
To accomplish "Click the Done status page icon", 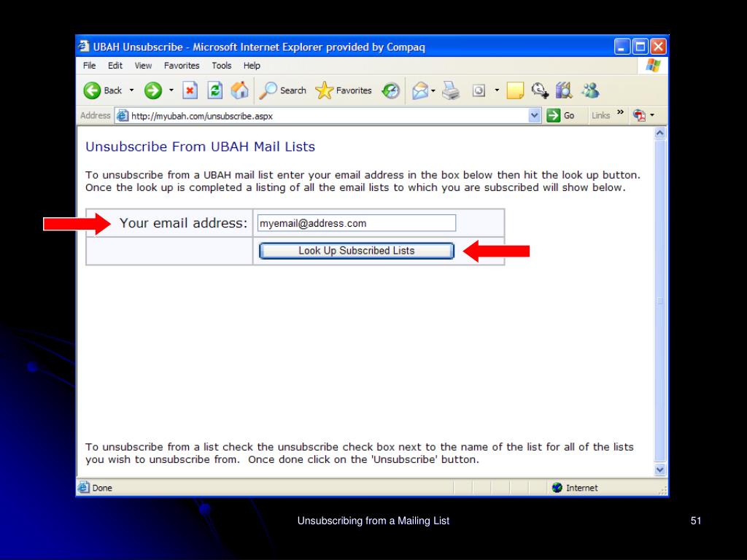I will tap(84, 487).
